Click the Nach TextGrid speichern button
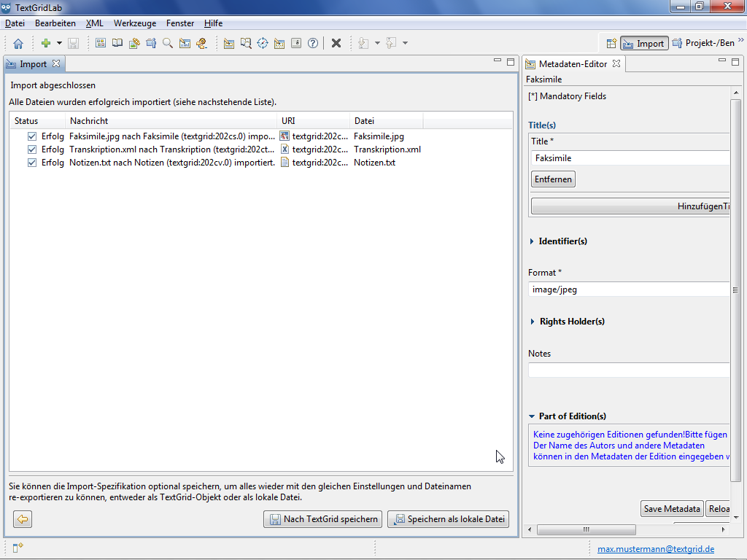The height and width of the screenshot is (560, 747). [x=323, y=519]
